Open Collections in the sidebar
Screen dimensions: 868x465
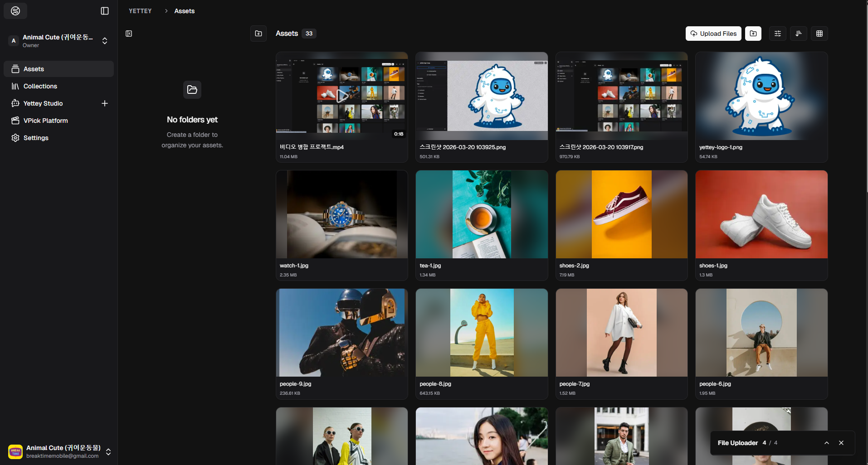click(40, 86)
